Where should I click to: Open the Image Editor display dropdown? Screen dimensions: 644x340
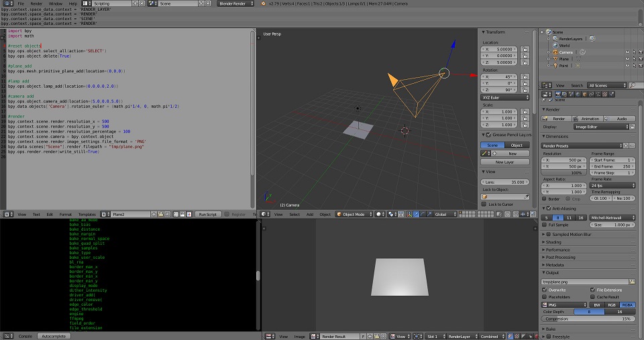click(601, 127)
